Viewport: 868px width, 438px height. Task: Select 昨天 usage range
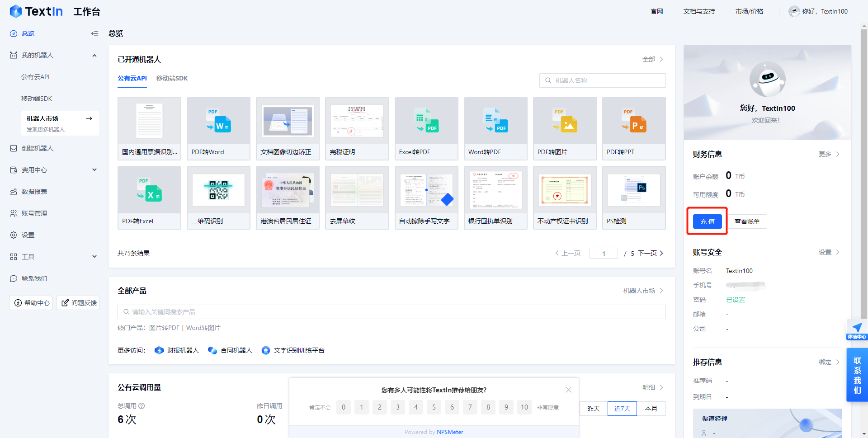click(594, 409)
